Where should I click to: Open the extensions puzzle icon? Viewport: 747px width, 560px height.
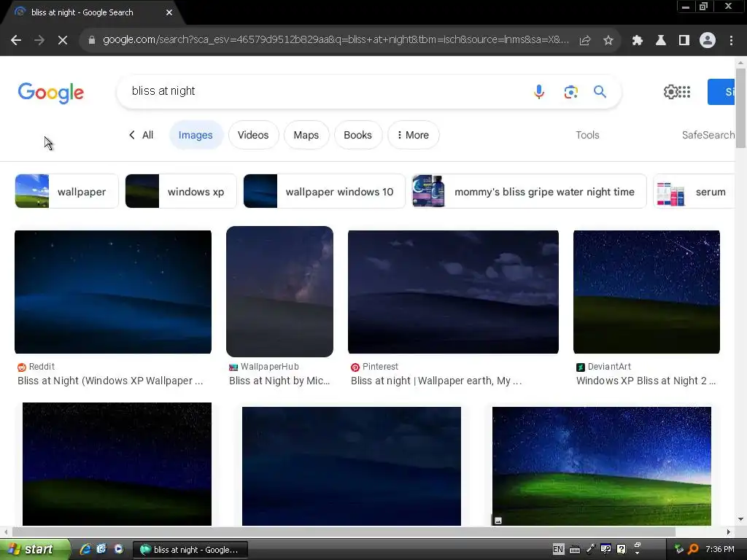(637, 41)
